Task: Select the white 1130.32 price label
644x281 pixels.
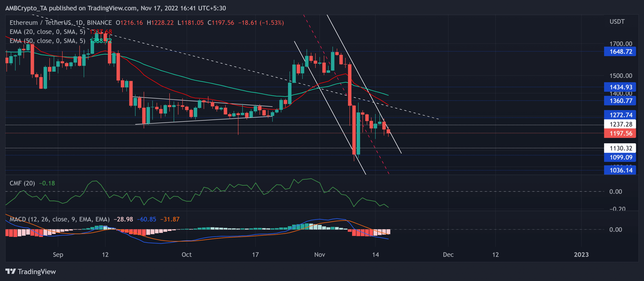Action: [x=620, y=148]
